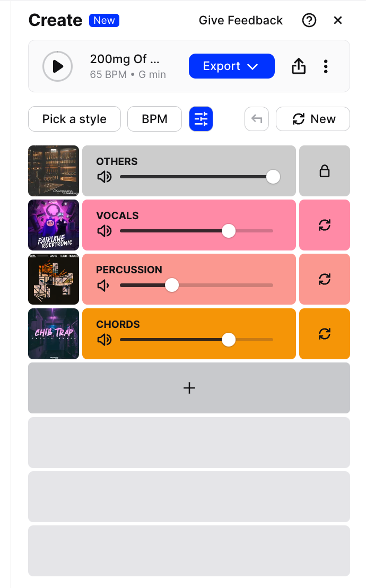Screen dimensions: 366x588
Task: Unlock the OTHERS track
Action: point(324,170)
